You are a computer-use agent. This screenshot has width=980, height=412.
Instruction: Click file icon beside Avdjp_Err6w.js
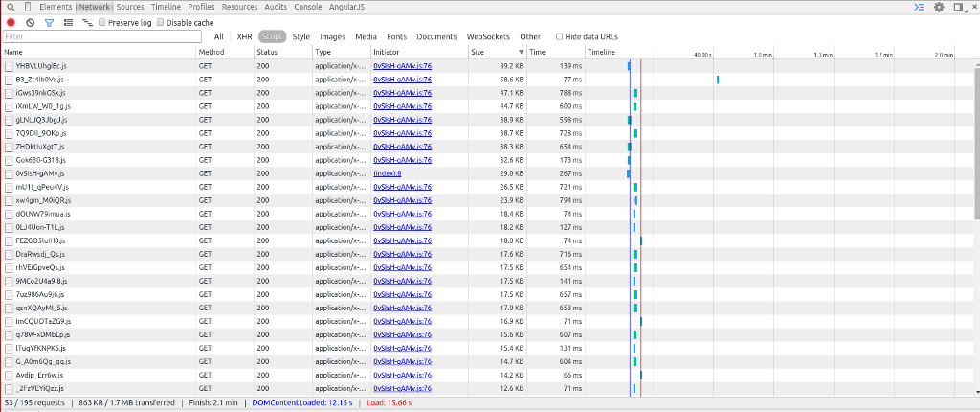point(9,375)
